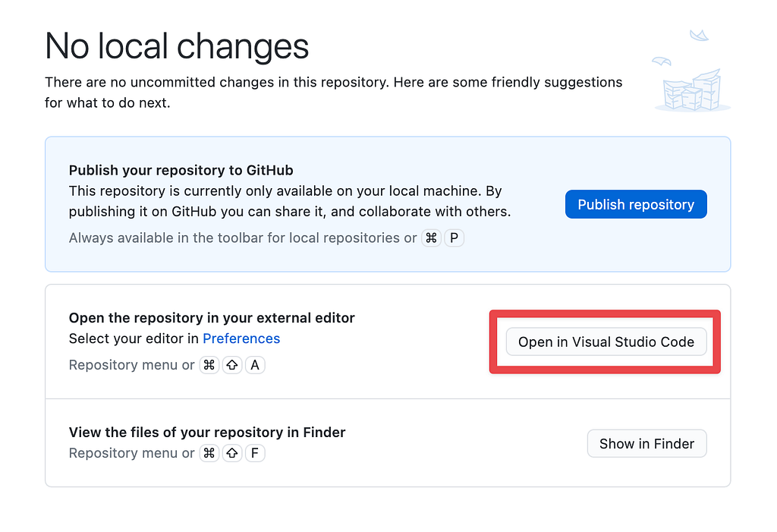Click the Show in Finder button
The height and width of the screenshot is (532, 777).
click(x=646, y=443)
